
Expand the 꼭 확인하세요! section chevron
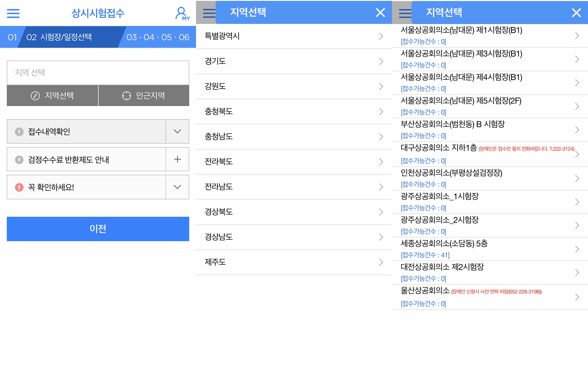pyautogui.click(x=177, y=187)
